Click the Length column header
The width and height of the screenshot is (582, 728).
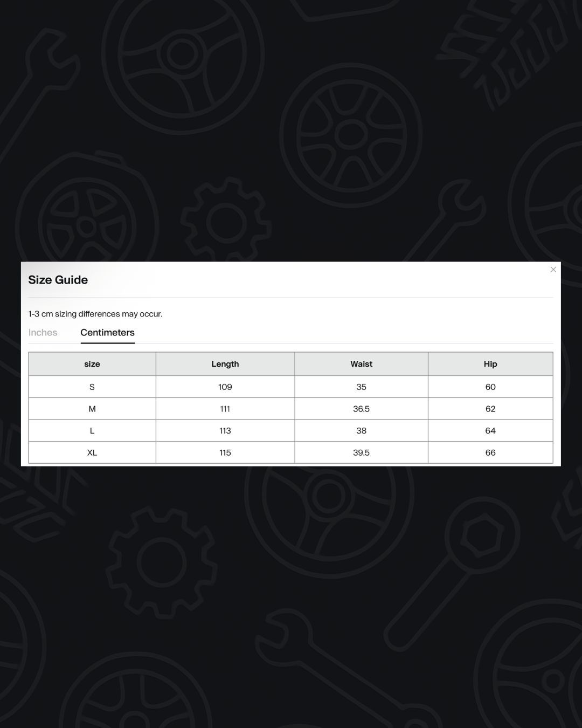coord(225,364)
